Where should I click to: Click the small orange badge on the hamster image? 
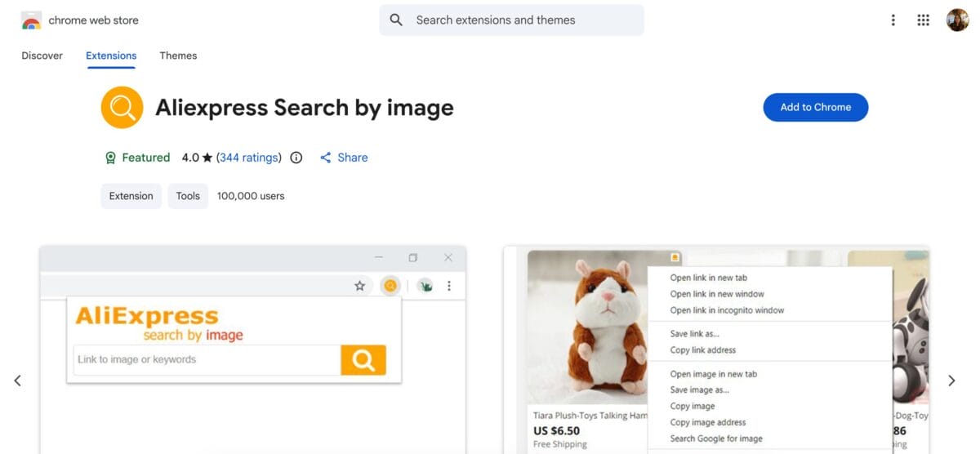coord(675,257)
